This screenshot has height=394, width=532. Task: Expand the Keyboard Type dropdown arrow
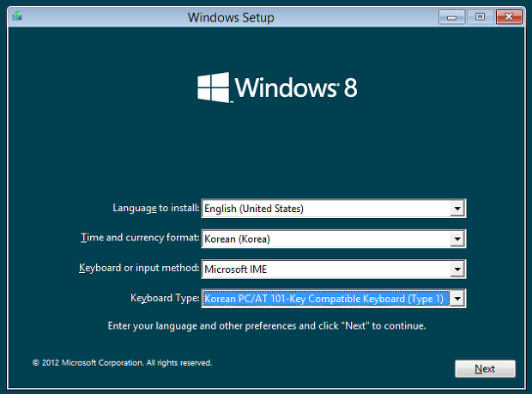(x=457, y=299)
